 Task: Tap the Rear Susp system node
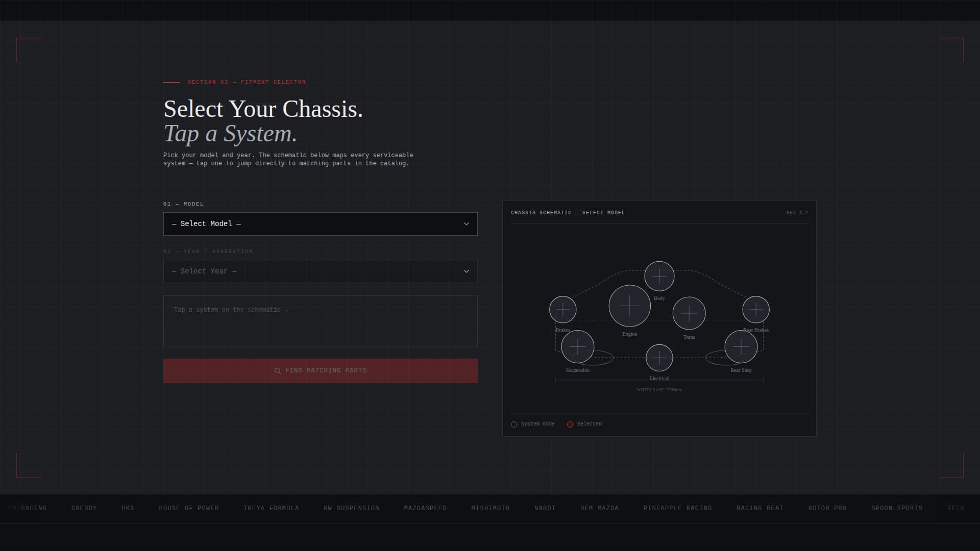pos(741,346)
